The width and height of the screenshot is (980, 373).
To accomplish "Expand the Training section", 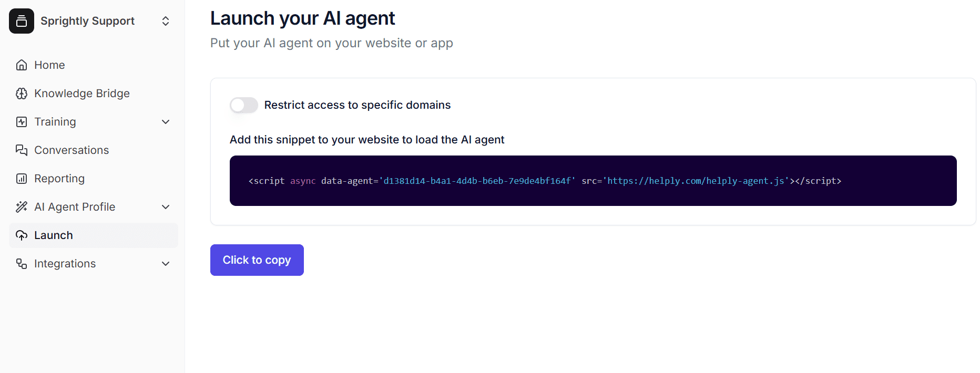I will (x=165, y=121).
